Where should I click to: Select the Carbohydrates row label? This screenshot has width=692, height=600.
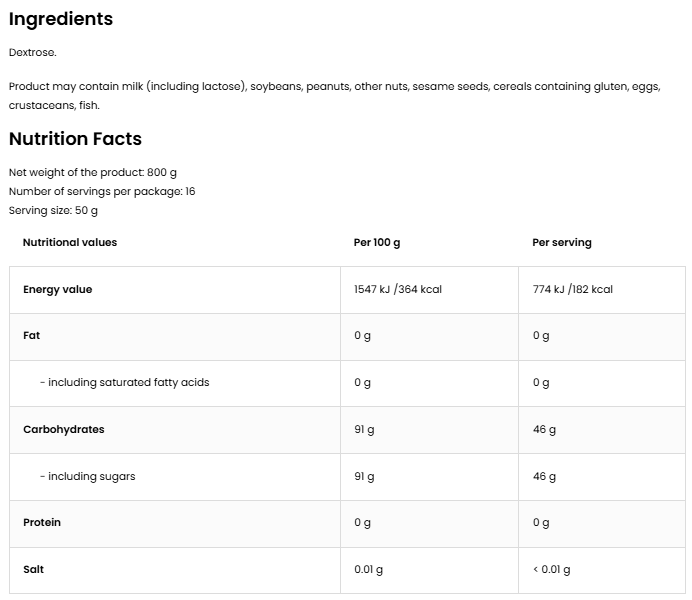[64, 429]
